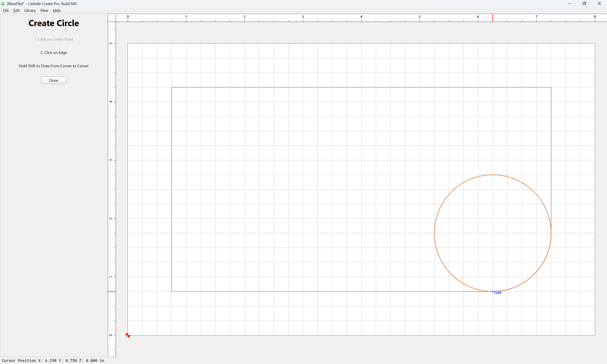The width and height of the screenshot is (607, 364).
Task: Click the Done button
Action: click(x=54, y=80)
